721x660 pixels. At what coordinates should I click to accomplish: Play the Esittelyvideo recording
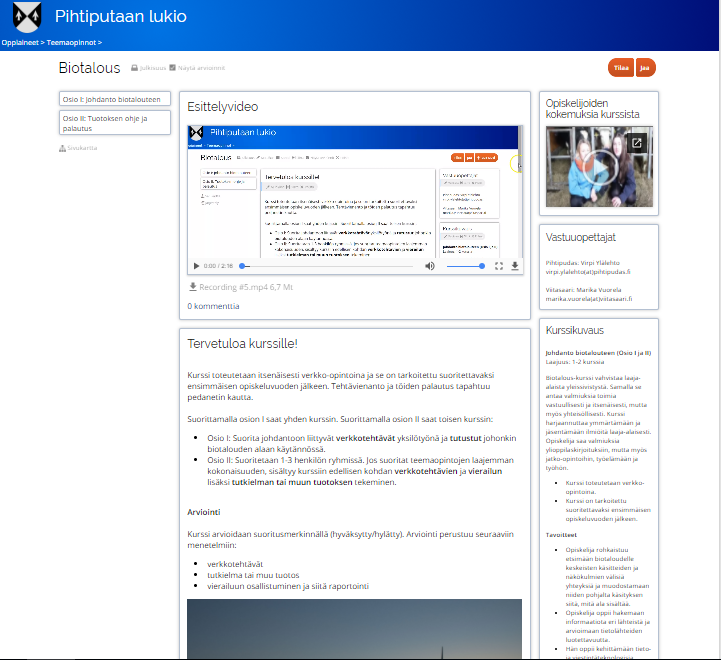[x=196, y=266]
